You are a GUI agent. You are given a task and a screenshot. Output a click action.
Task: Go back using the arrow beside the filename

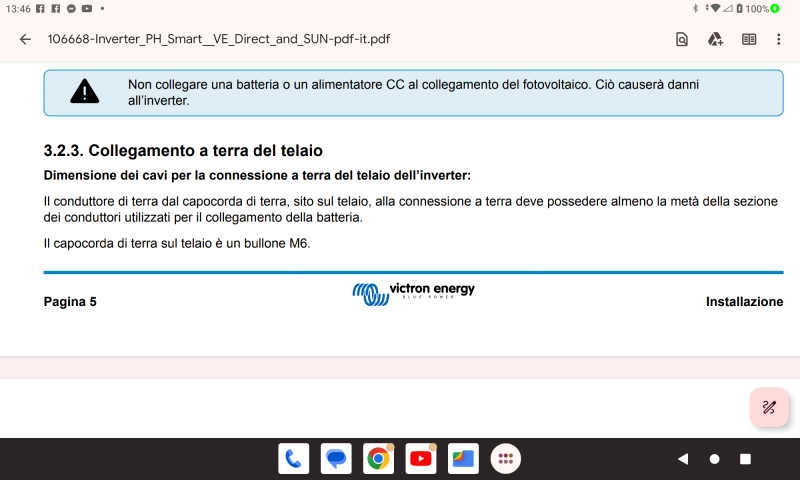[x=25, y=39]
